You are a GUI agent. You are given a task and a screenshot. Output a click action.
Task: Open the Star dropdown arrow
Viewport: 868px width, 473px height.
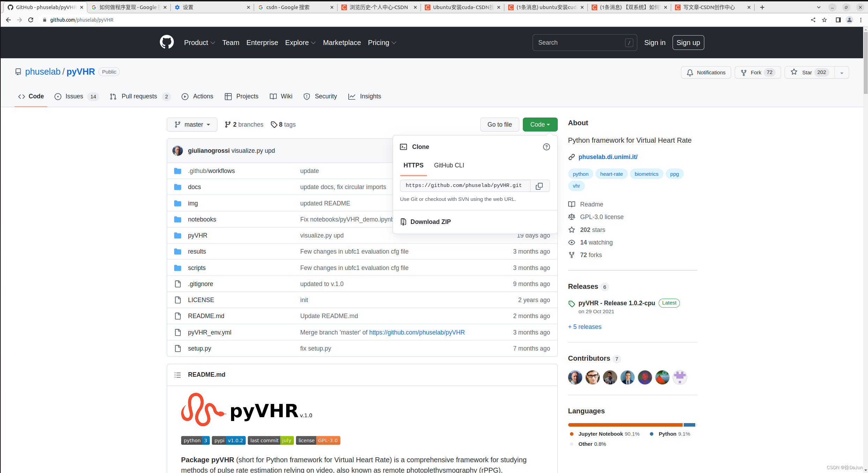point(841,72)
